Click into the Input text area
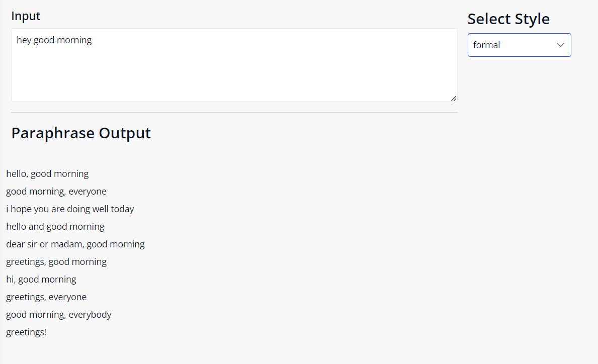This screenshot has width=598, height=364. [x=234, y=65]
